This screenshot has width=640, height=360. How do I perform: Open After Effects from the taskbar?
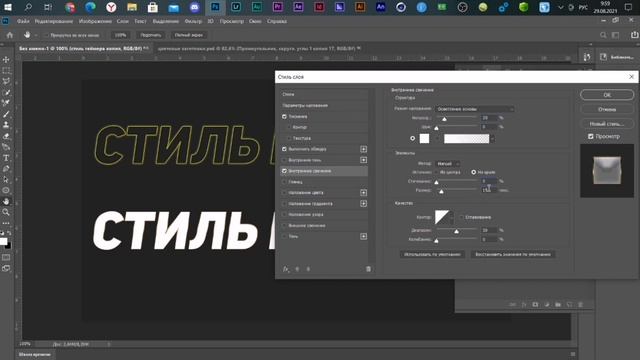(x=298, y=7)
